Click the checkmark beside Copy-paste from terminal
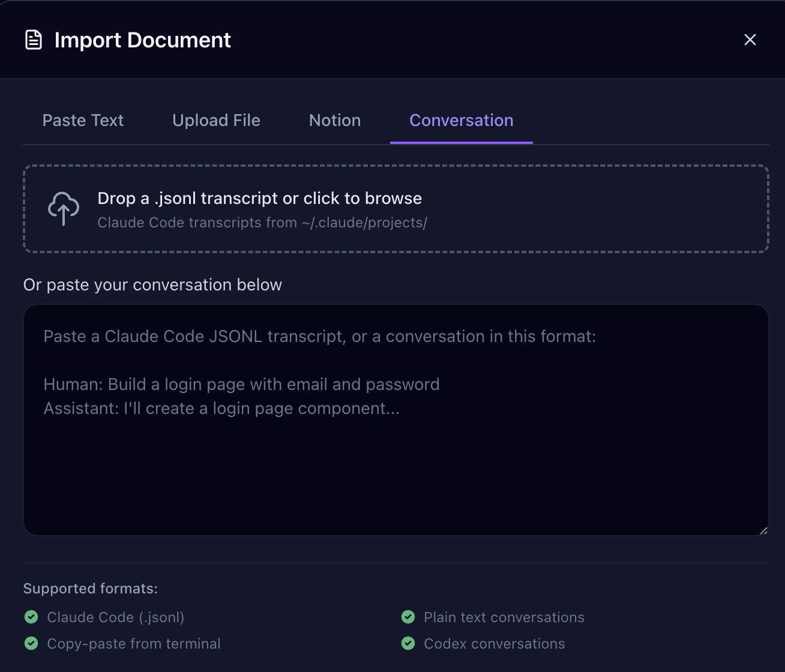The width and height of the screenshot is (785, 672). pos(31,643)
